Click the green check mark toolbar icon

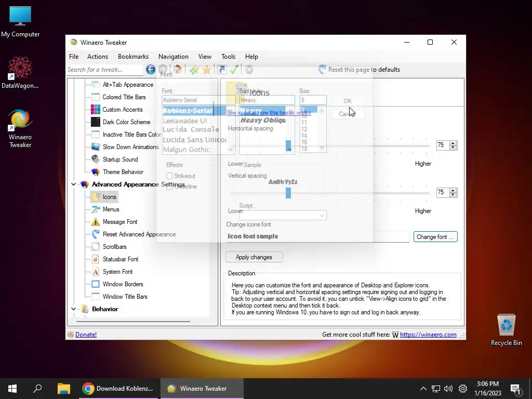click(x=234, y=70)
